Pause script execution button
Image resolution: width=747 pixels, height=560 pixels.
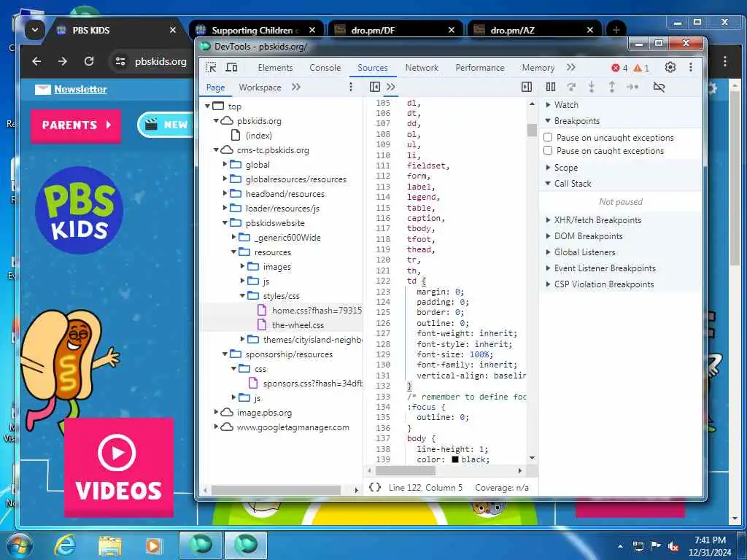tap(551, 87)
